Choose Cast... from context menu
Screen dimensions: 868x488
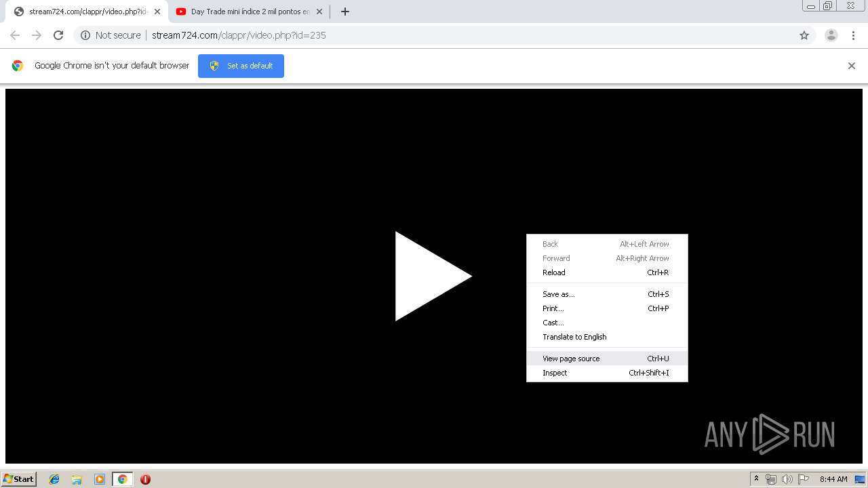(x=607, y=323)
